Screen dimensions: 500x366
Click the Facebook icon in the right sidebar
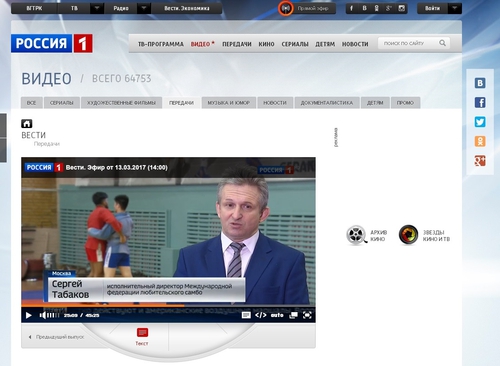pyautogui.click(x=480, y=102)
